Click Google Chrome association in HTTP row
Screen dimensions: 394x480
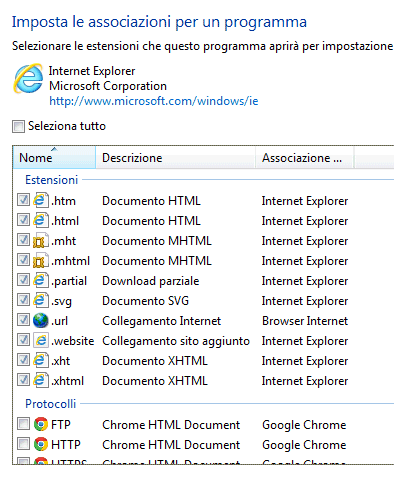(x=304, y=445)
